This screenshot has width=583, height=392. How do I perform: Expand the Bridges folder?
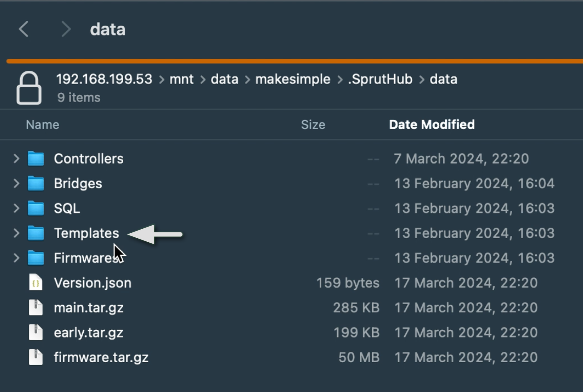coord(16,183)
